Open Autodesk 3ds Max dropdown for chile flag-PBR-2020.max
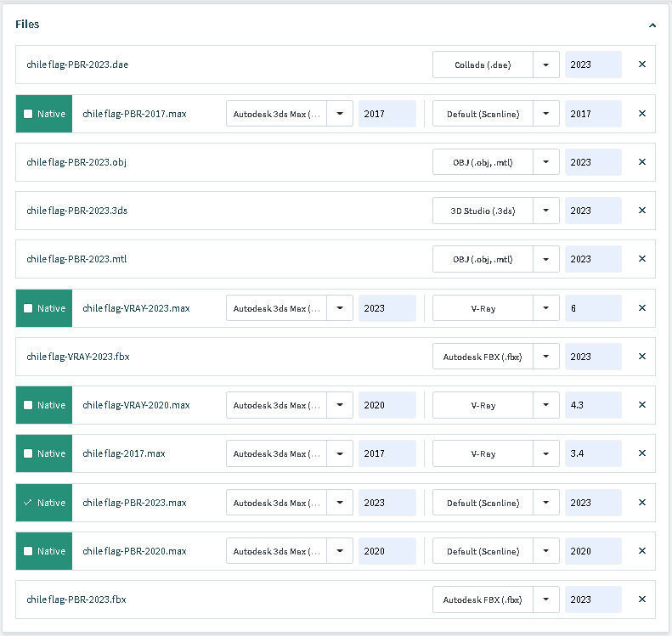This screenshot has width=672, height=636. click(x=340, y=551)
